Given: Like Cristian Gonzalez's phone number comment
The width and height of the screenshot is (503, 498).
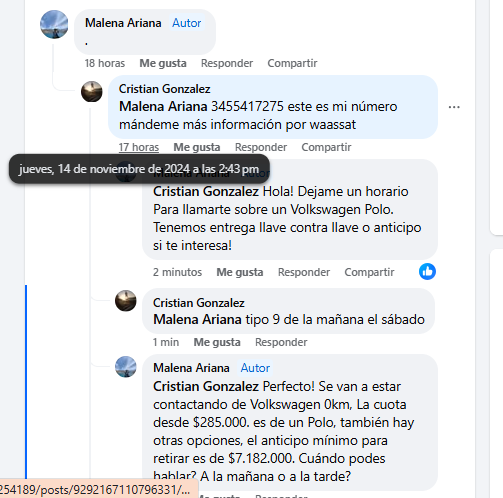Looking at the screenshot, I should (197, 147).
